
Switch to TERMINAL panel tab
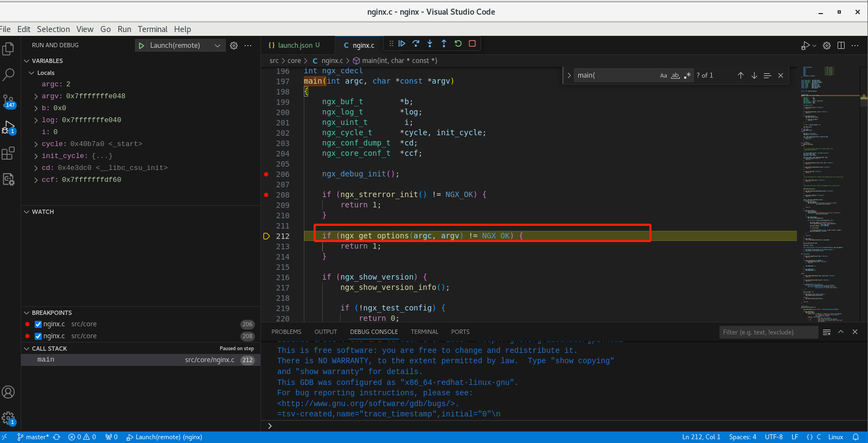click(x=425, y=332)
